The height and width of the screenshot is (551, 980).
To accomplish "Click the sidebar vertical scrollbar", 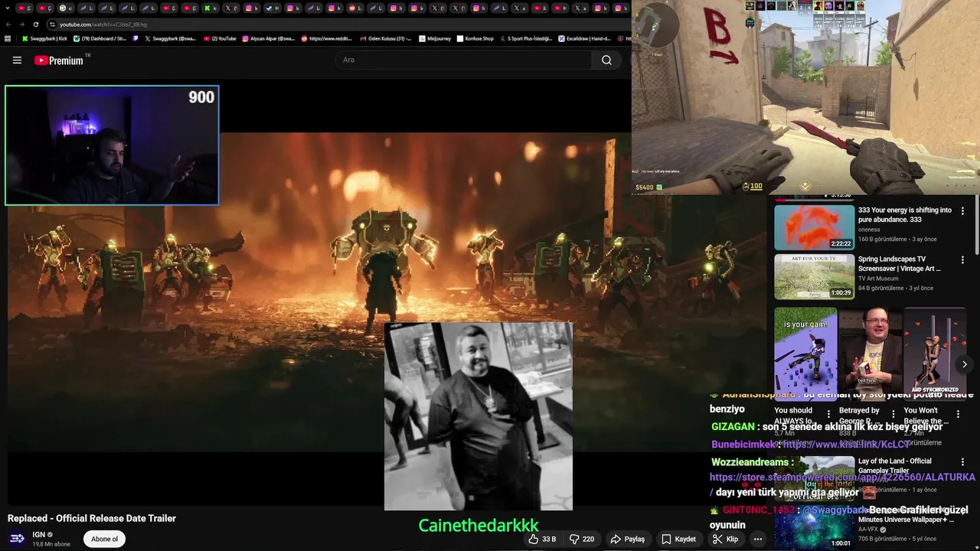I will coord(976,226).
